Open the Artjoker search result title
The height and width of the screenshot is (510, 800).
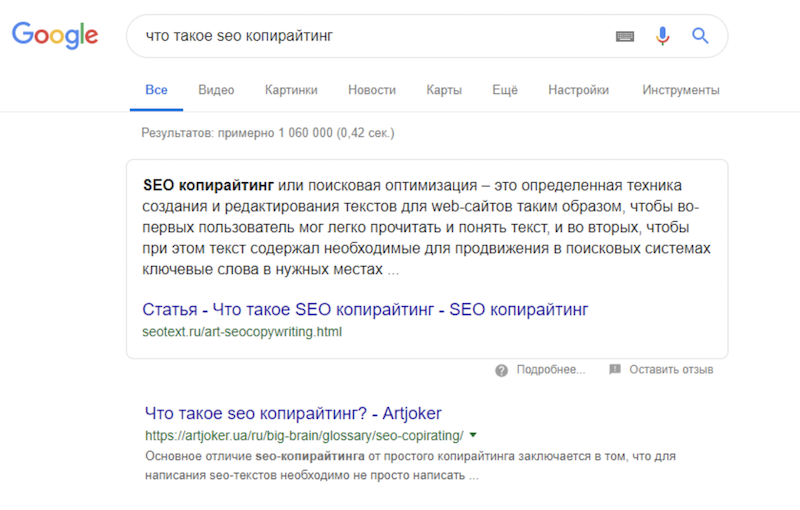coord(293,413)
